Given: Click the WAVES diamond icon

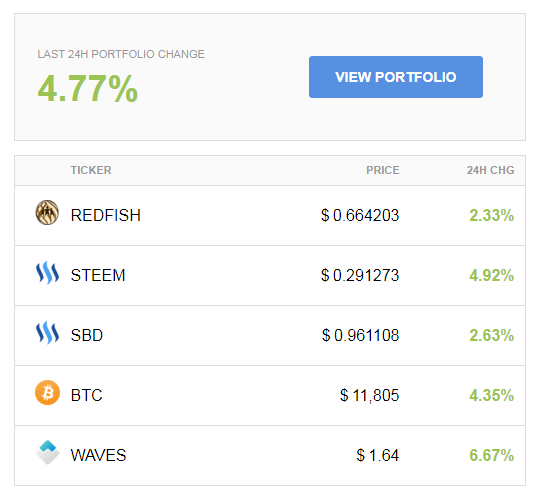Looking at the screenshot, I should point(48,453).
